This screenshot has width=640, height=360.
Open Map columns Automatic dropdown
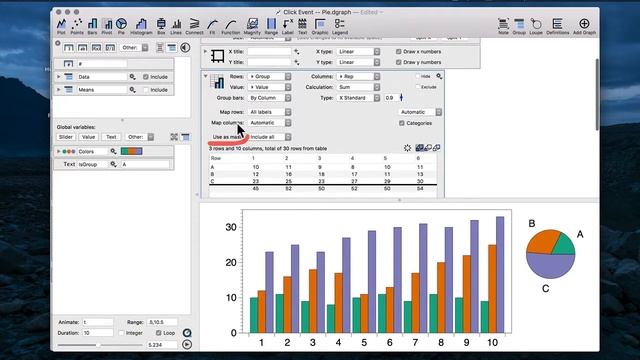pos(269,122)
